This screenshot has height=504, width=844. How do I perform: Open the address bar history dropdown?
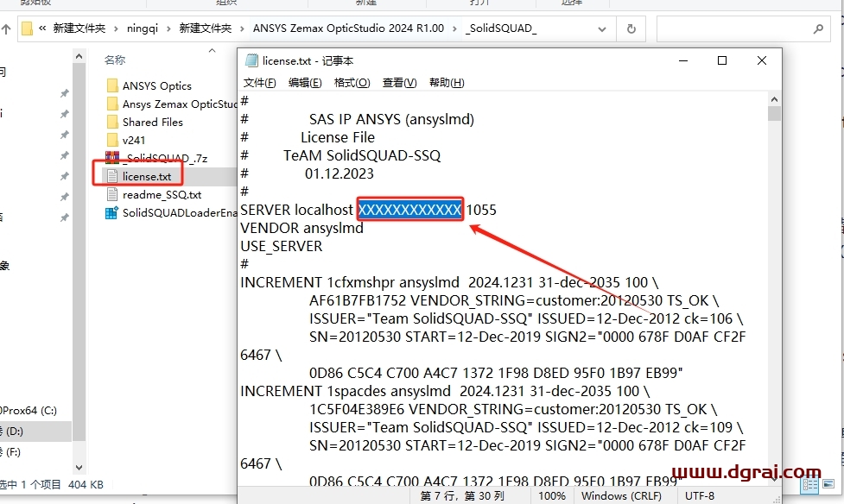[602, 29]
